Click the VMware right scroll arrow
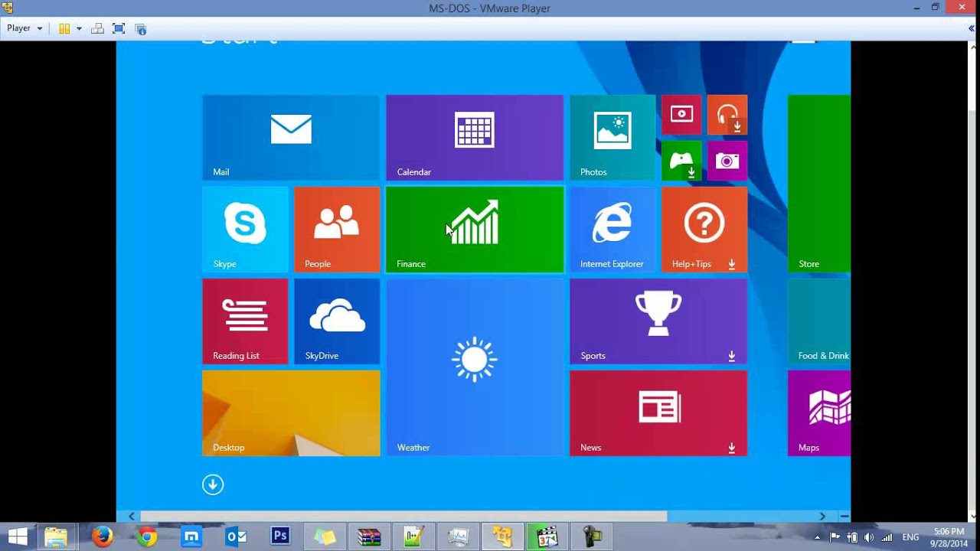Image resolution: width=980 pixels, height=551 pixels. tap(823, 517)
